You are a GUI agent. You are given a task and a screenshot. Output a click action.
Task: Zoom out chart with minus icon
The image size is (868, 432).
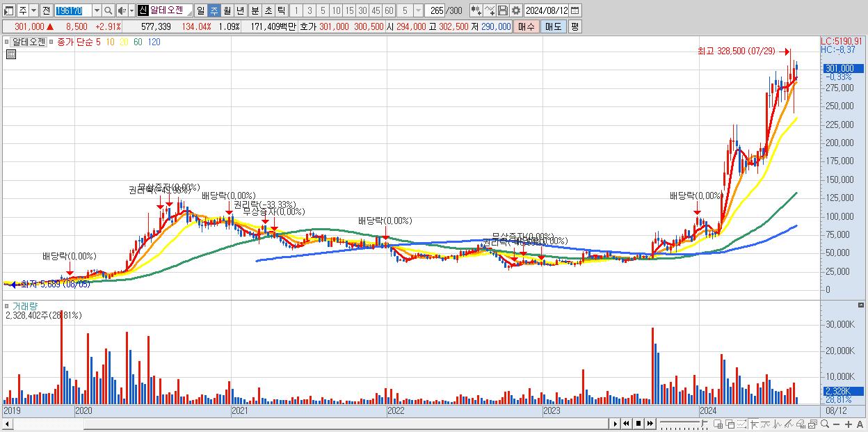coord(836,424)
